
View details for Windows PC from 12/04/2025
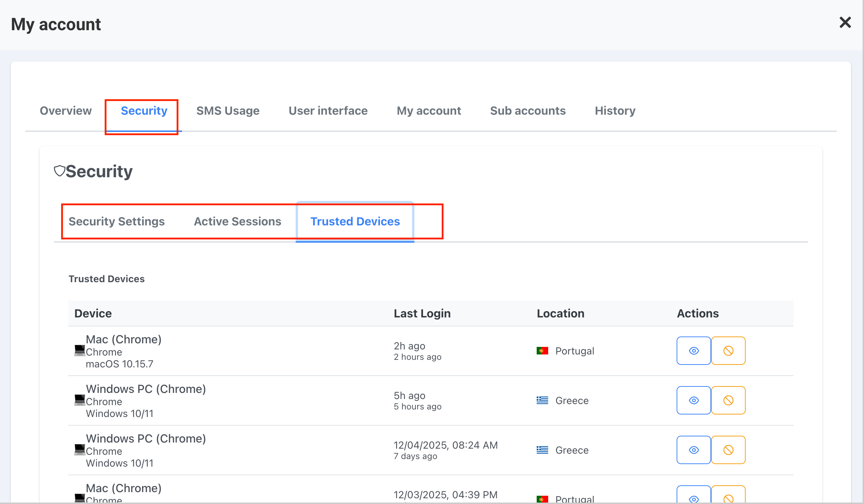[x=694, y=450]
